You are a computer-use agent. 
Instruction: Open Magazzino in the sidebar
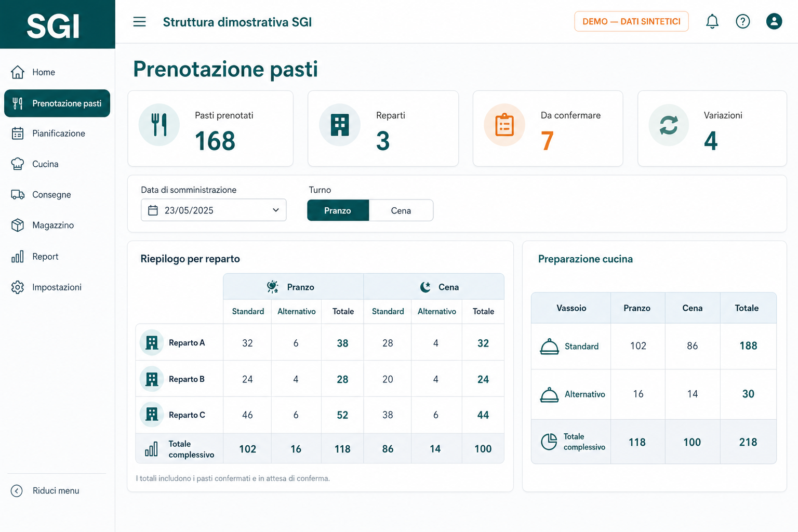[x=57, y=225]
